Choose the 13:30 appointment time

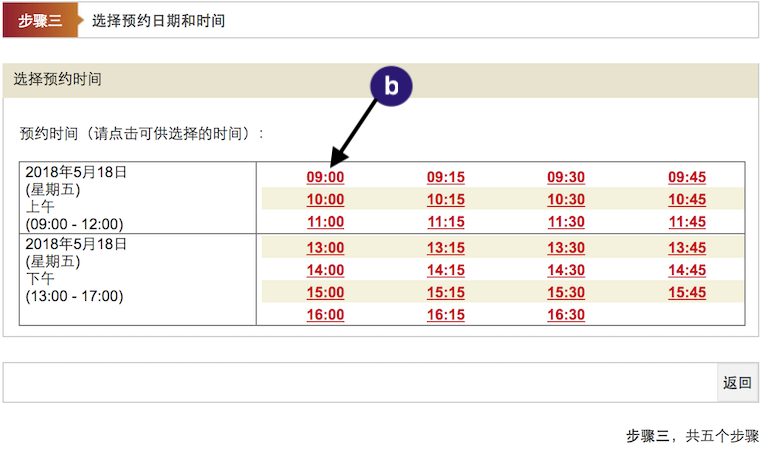566,248
